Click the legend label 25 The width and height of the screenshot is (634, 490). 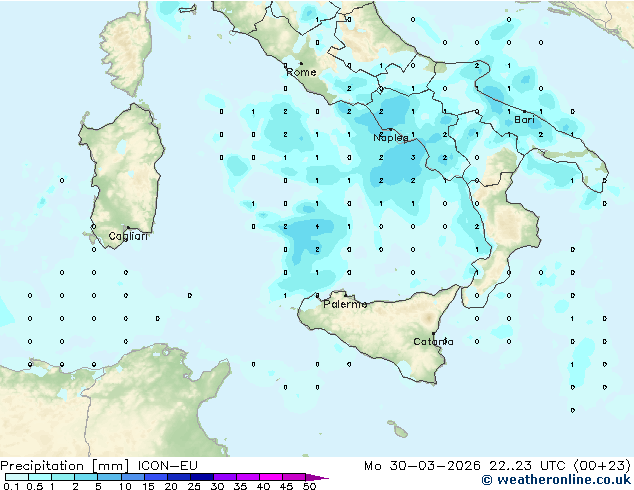[x=194, y=486]
